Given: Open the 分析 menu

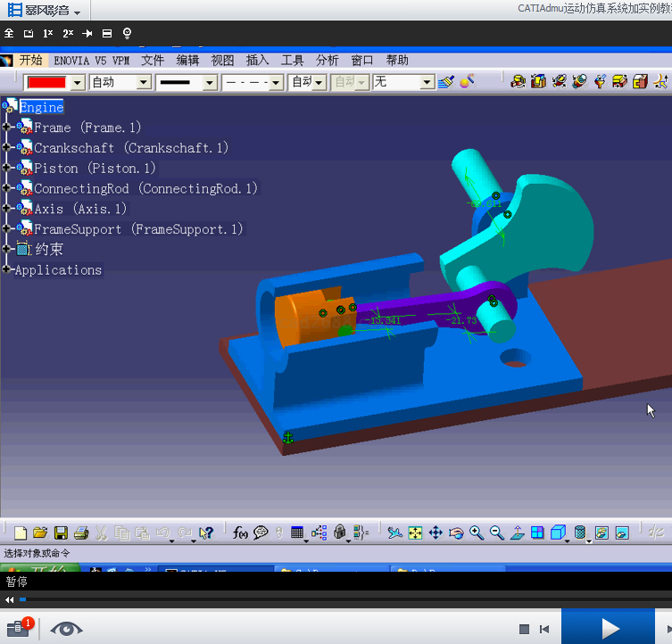Looking at the screenshot, I should point(327,61).
